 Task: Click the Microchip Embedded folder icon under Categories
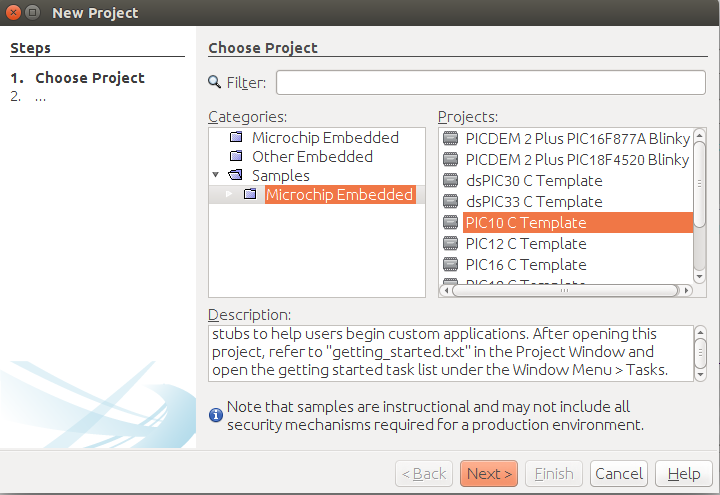coord(236,138)
